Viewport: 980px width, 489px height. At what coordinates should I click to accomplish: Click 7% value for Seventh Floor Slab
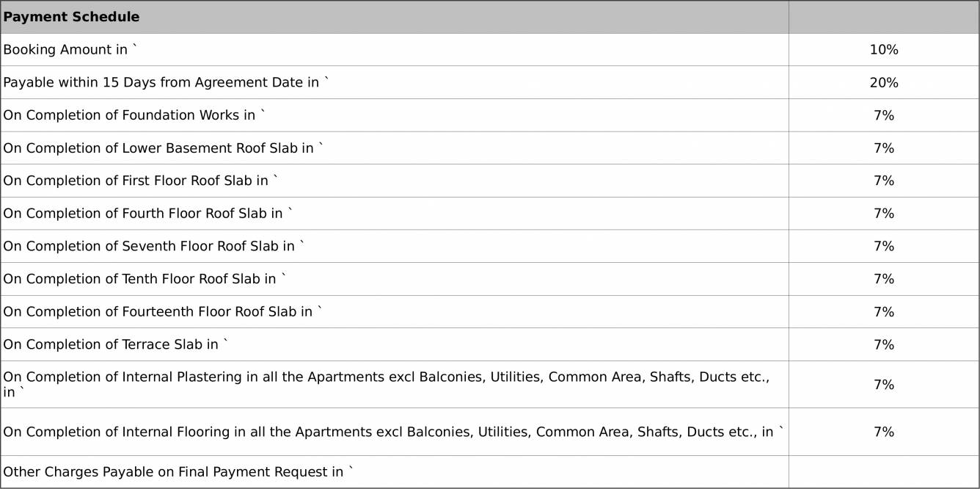tap(884, 247)
